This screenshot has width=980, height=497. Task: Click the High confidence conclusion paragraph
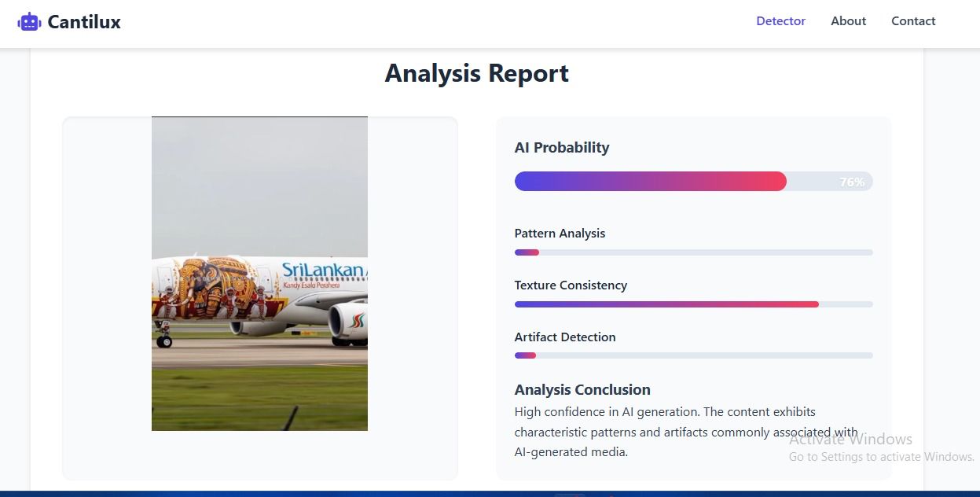pos(686,432)
